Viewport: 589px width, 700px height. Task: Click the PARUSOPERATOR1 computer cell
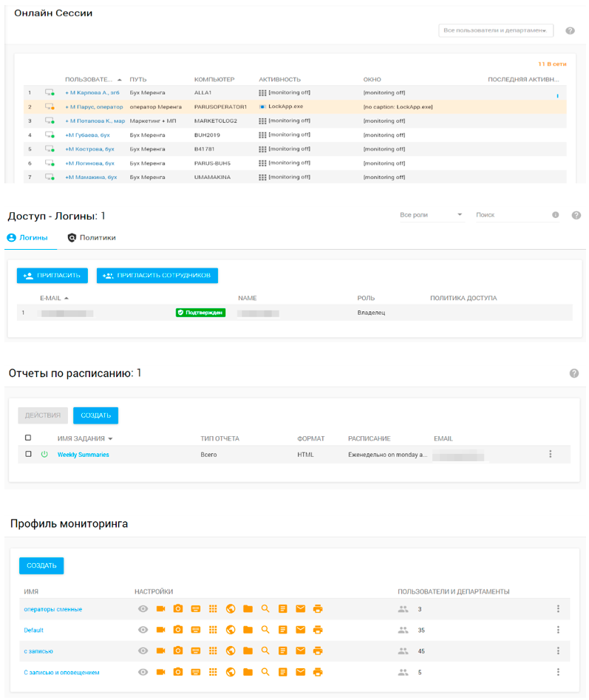(x=220, y=106)
